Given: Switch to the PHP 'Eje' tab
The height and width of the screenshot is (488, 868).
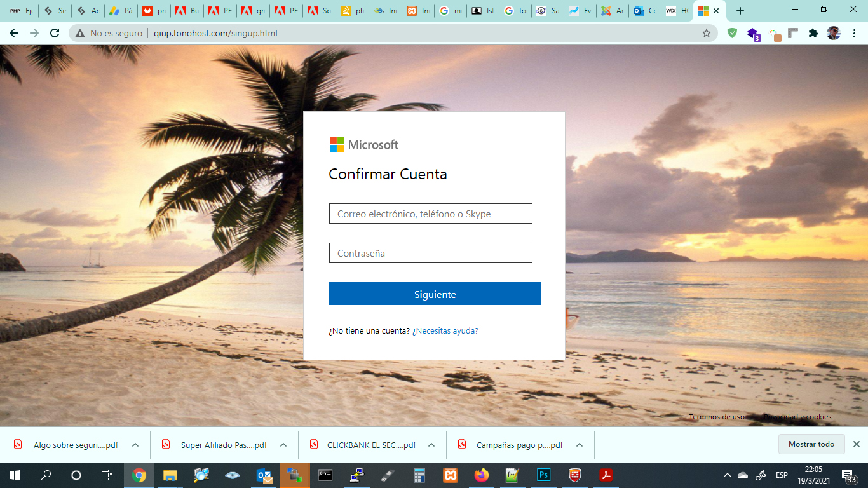Looking at the screenshot, I should 21,11.
